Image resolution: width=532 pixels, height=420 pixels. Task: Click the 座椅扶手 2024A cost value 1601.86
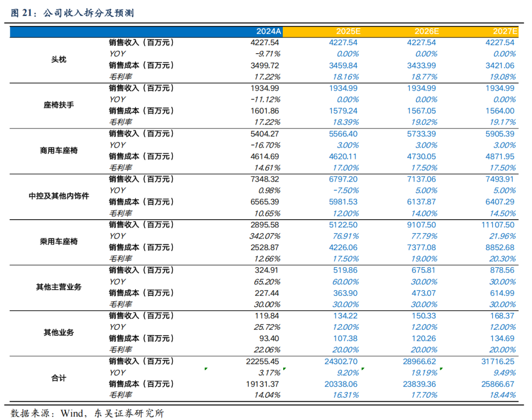tap(265, 111)
